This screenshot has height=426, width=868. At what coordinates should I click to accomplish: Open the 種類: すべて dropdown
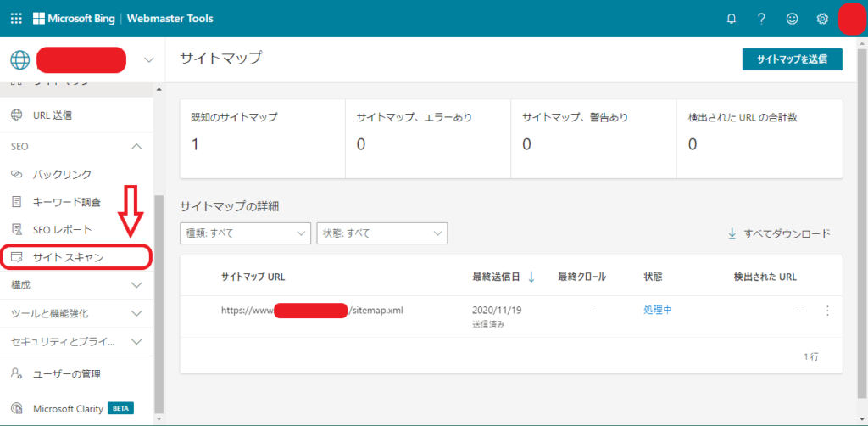(245, 233)
